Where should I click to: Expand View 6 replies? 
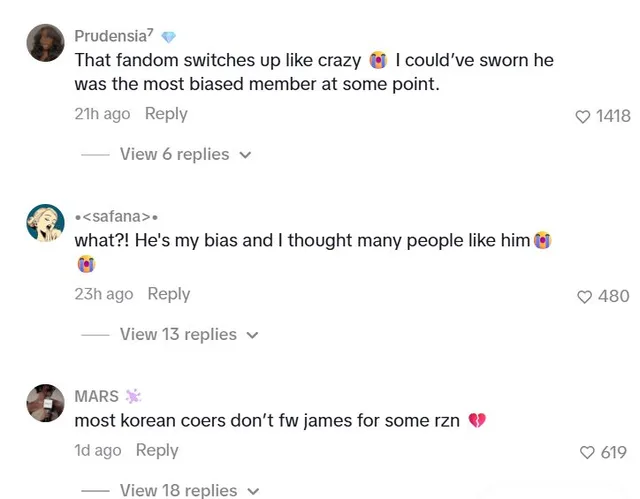pos(186,155)
